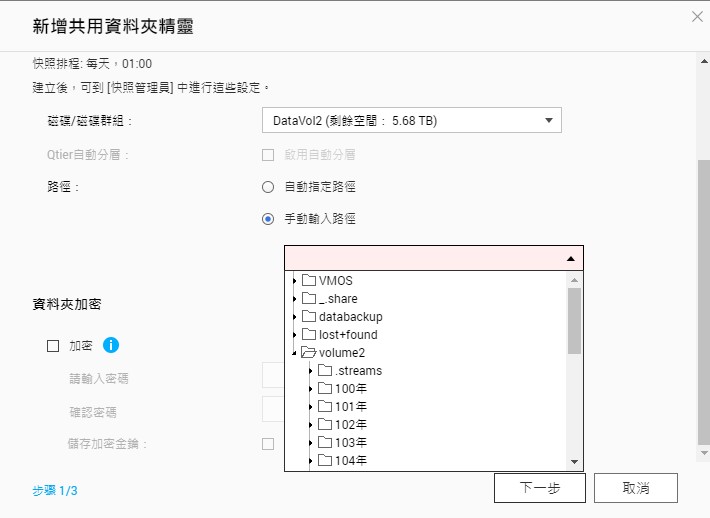Click the 取消 button

[x=635, y=488]
